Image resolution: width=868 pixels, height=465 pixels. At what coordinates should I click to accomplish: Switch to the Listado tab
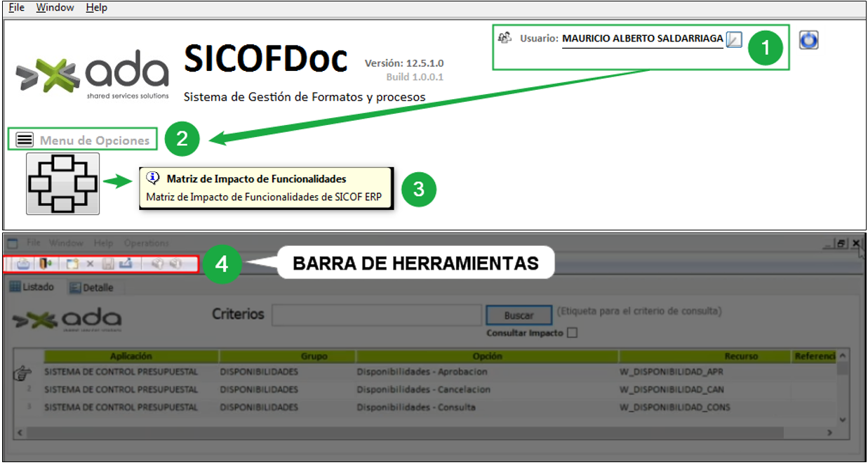[32, 287]
